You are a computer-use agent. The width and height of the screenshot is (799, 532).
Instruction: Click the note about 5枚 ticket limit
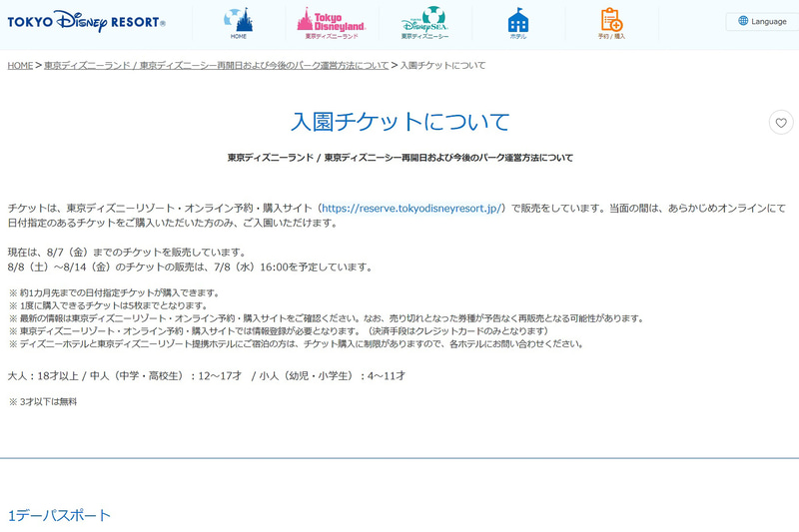(108, 305)
